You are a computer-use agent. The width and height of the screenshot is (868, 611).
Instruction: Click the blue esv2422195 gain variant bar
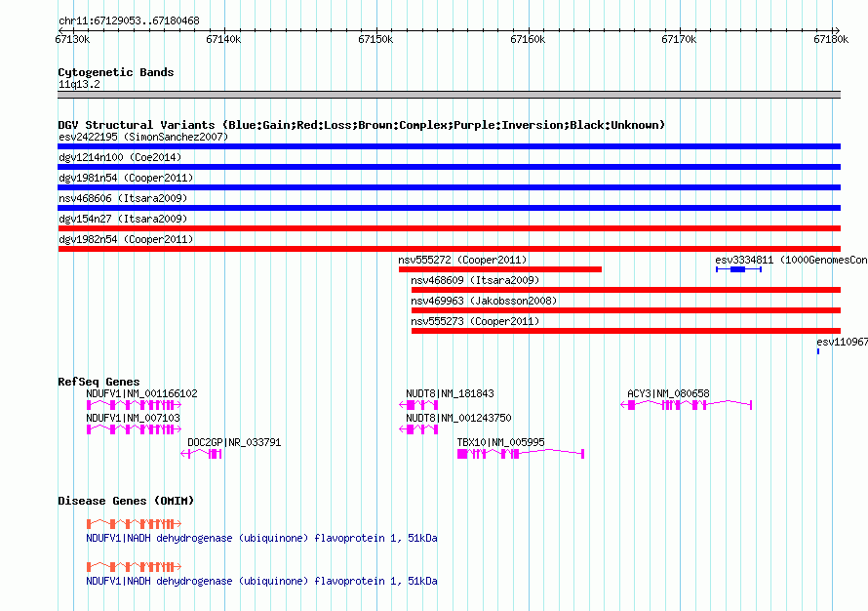point(449,146)
